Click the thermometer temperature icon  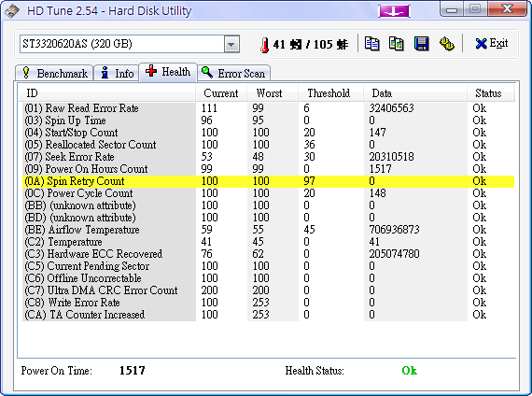pyautogui.click(x=265, y=45)
